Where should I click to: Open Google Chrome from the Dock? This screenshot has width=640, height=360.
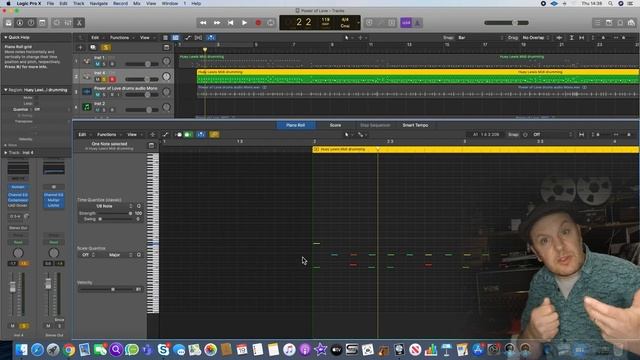(x=69, y=350)
